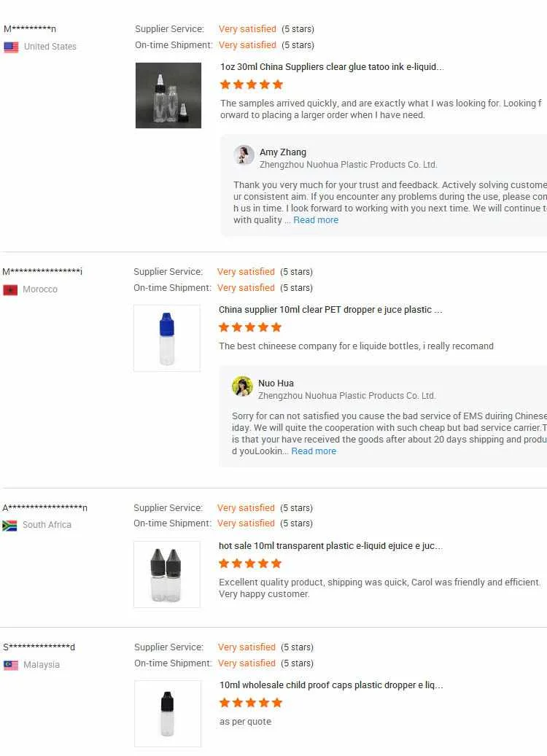Click star rating under the 10ml wholesale product
547x756 pixels.
(x=250, y=703)
